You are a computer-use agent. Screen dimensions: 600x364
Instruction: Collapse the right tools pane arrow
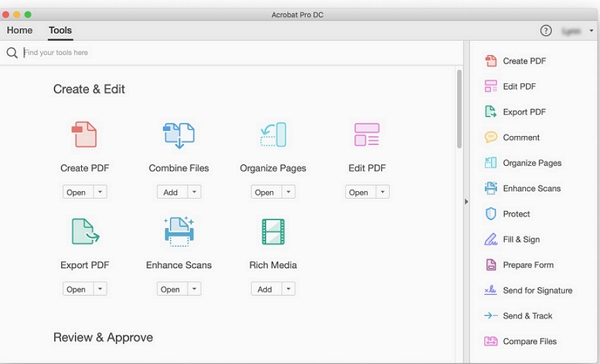coord(466,201)
